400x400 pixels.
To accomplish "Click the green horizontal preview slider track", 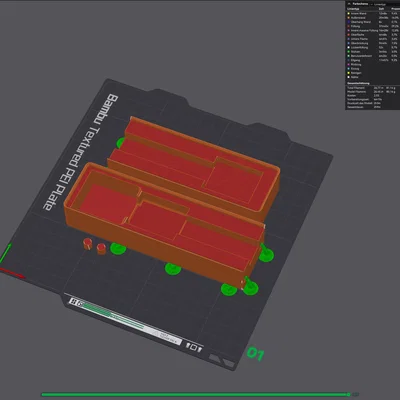I will click(195, 395).
